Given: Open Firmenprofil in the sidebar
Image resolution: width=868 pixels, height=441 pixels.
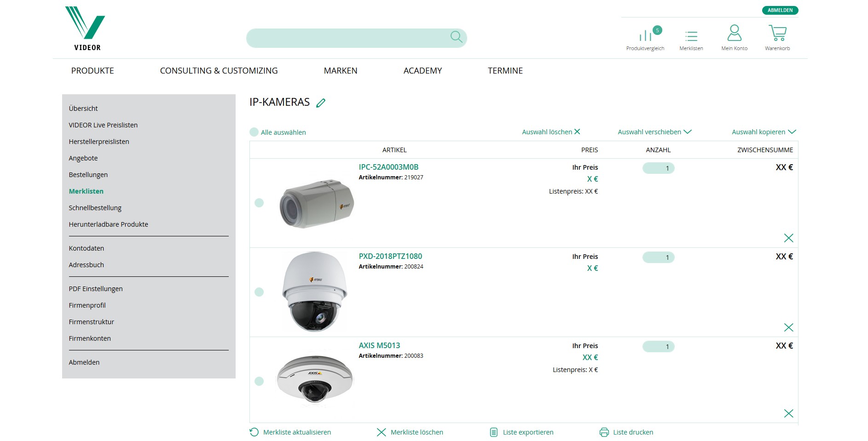Looking at the screenshot, I should coord(87,305).
